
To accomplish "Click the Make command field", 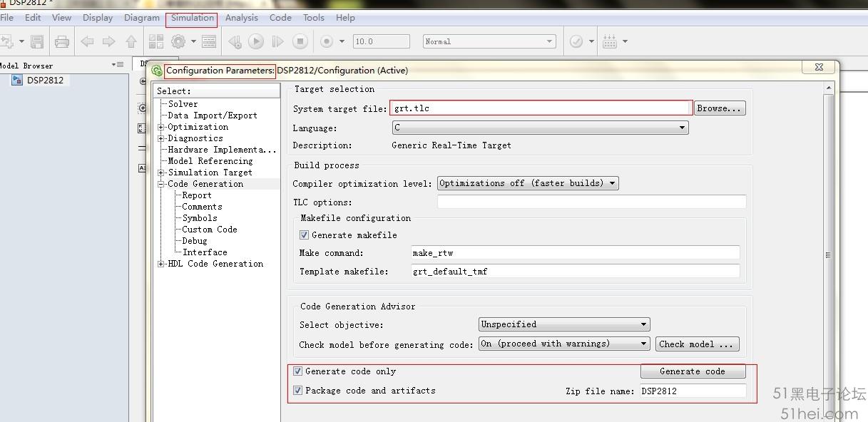I will [x=576, y=253].
